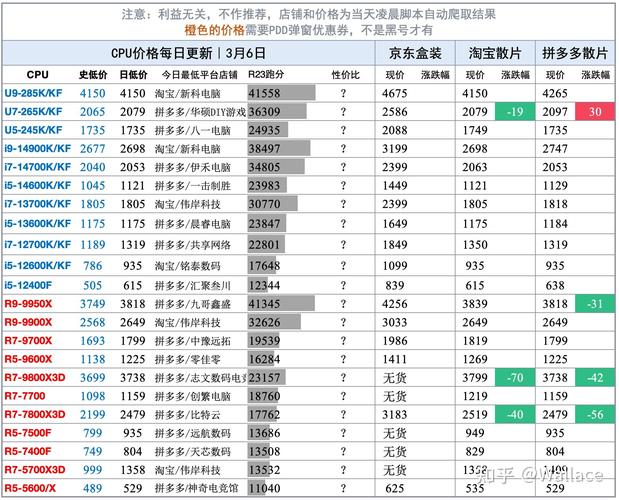Click the R23 score 36309 bar

pos(277,112)
